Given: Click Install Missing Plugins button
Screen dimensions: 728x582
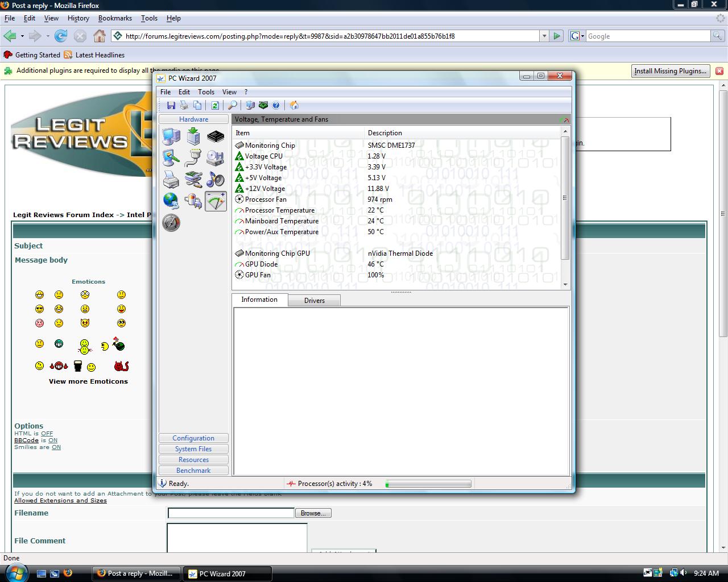Looking at the screenshot, I should click(671, 71).
